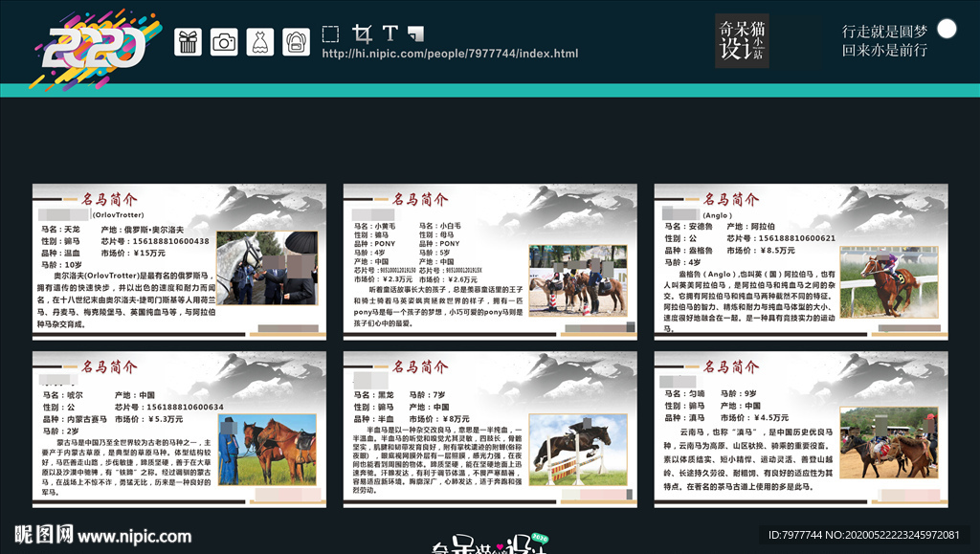Select the Text (T) tool icon
Screen dimensions: 980x554
coord(389,35)
